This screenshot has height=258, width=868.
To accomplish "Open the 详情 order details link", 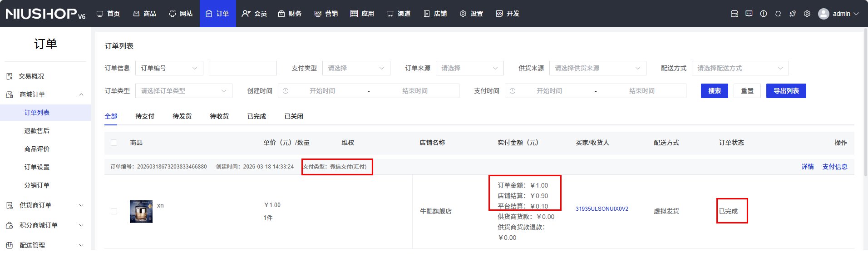I will pyautogui.click(x=808, y=167).
